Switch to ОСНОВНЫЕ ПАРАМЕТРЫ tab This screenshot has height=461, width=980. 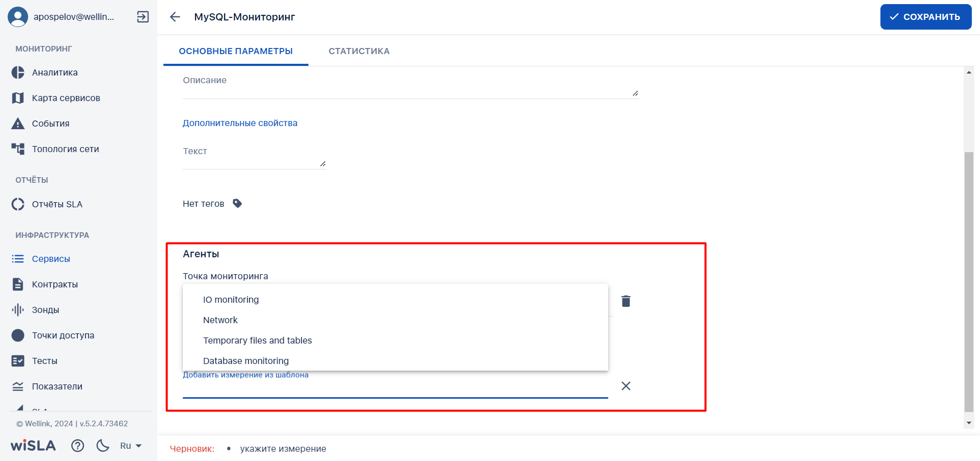(x=236, y=51)
